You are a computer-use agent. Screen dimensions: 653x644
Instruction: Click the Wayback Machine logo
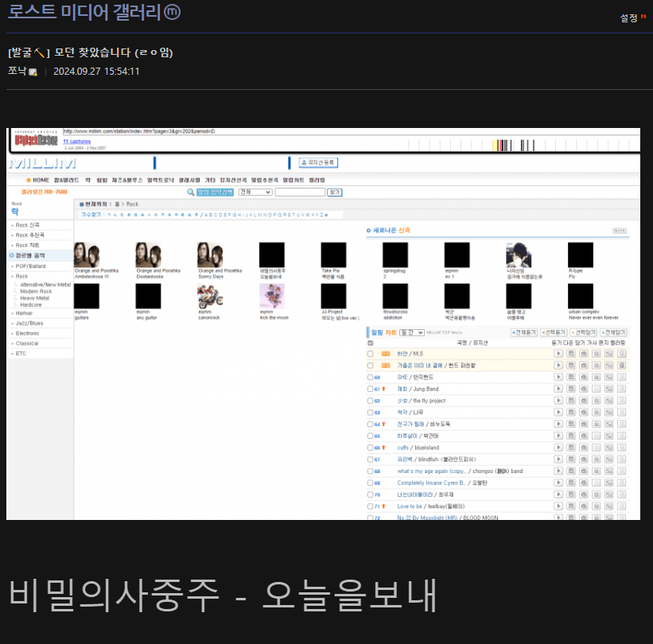coord(37,141)
